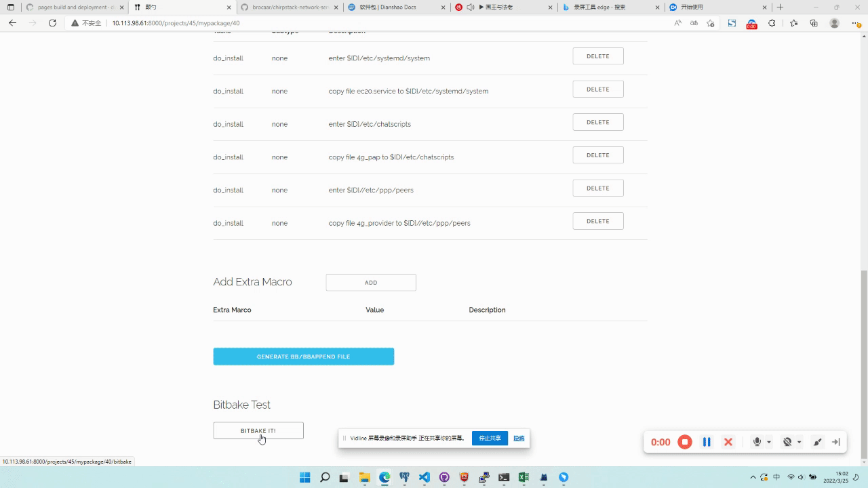Delete the enter $IDI/etc/chatscripts task

598,122
